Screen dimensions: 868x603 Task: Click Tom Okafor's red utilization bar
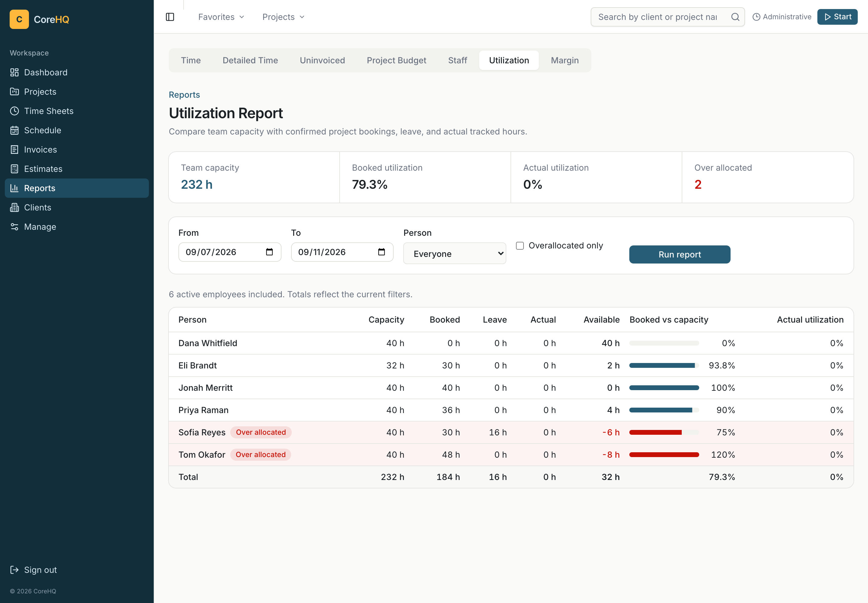pos(664,455)
